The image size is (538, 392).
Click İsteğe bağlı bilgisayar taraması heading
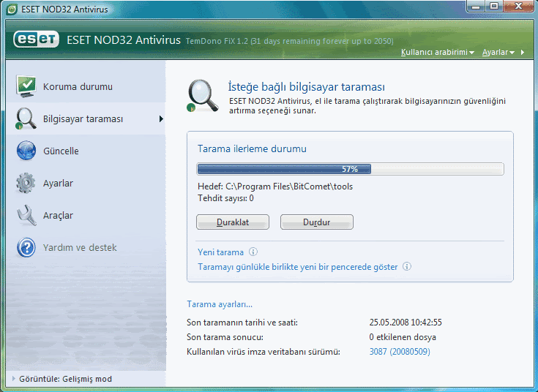tap(307, 87)
